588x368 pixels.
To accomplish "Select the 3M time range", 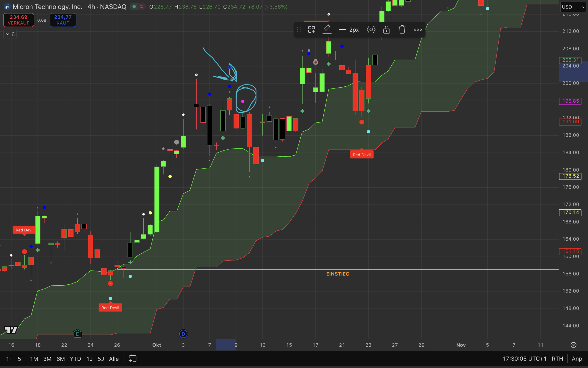I will [x=47, y=359].
